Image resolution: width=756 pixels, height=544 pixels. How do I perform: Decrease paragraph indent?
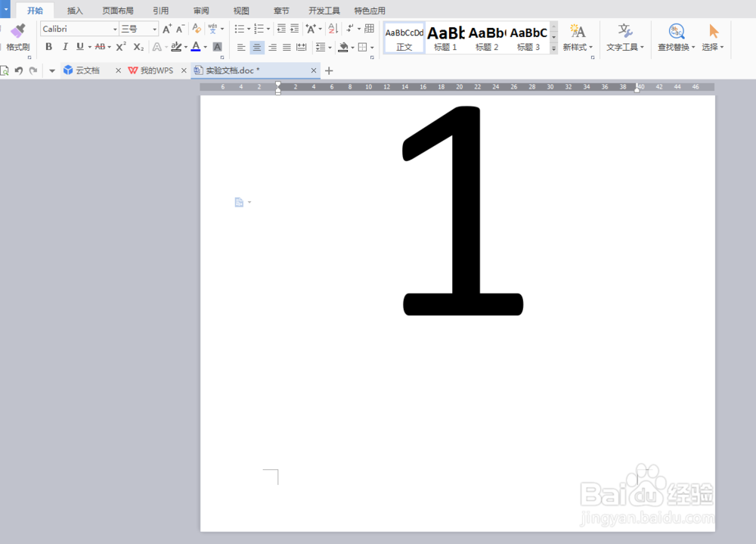(x=281, y=29)
